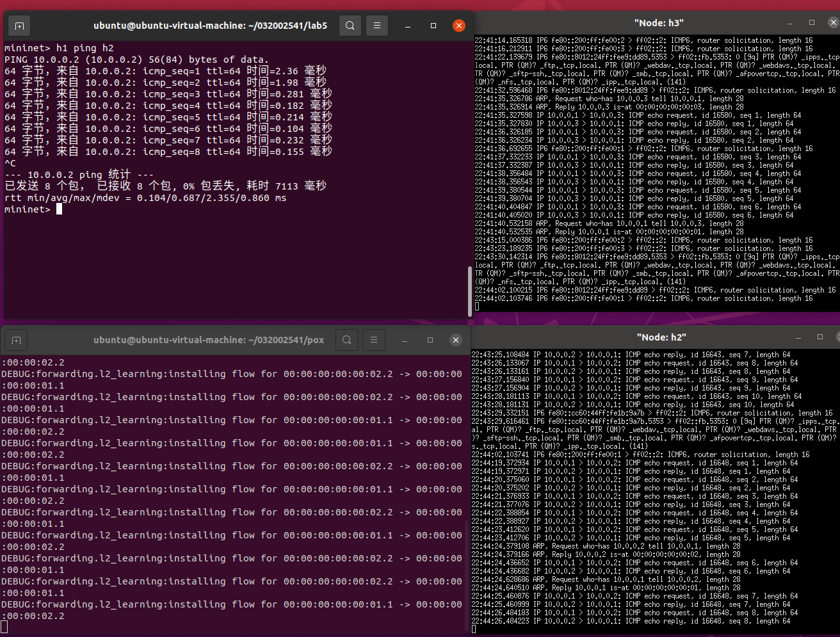Click the "Node: h3" window title
This screenshot has height=637, width=840.
click(659, 23)
